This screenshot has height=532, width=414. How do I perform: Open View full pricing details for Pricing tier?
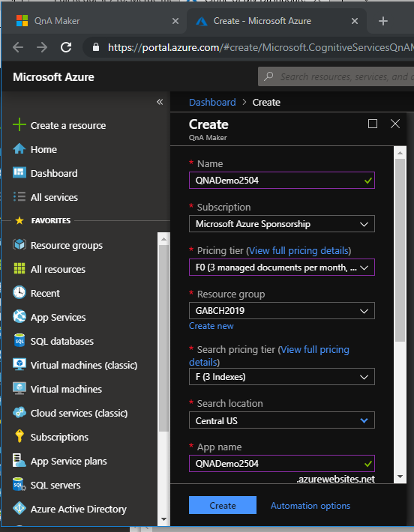tap(298, 250)
